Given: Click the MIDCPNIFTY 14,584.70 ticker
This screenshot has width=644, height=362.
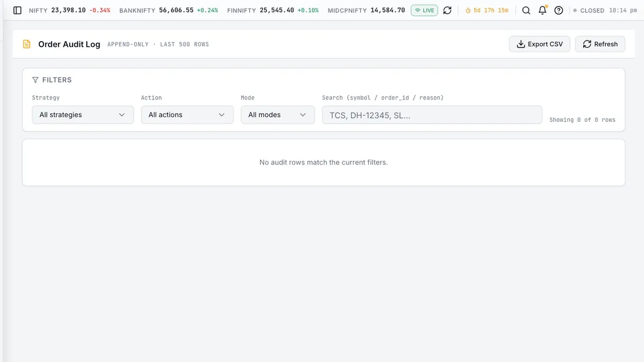Looking at the screenshot, I should point(366,11).
